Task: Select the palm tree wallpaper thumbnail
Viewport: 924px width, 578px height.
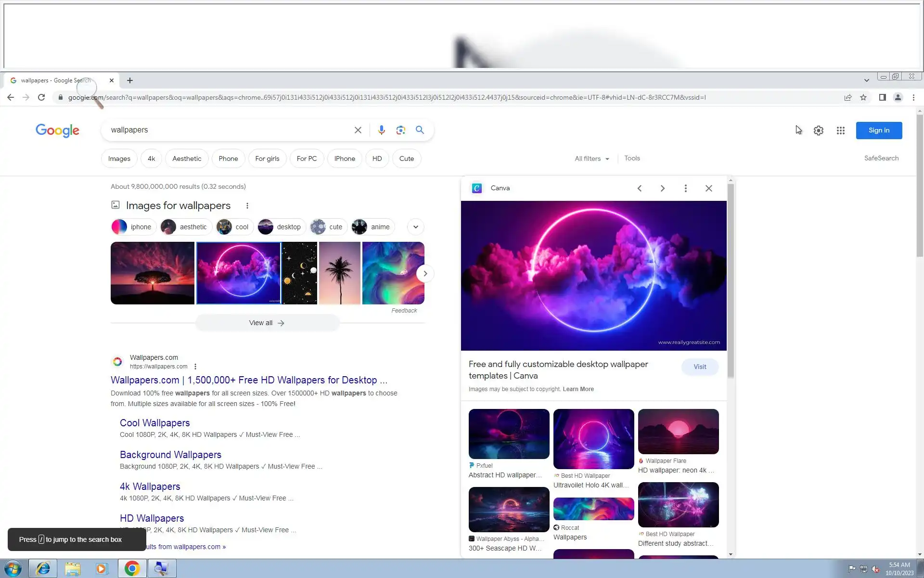Action: tap(339, 273)
